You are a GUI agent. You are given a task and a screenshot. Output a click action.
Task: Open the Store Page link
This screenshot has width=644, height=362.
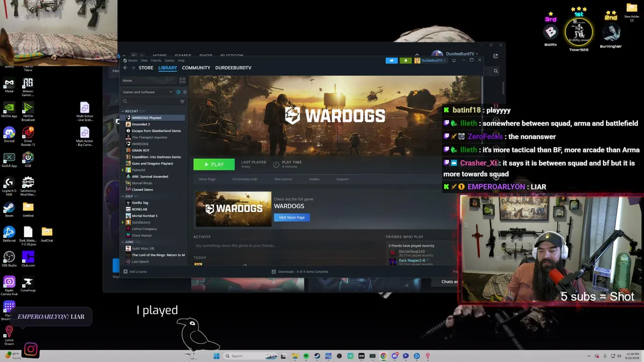click(x=207, y=179)
